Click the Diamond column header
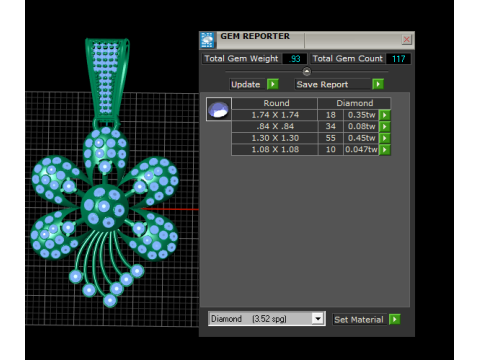480x360 pixels. (354, 103)
